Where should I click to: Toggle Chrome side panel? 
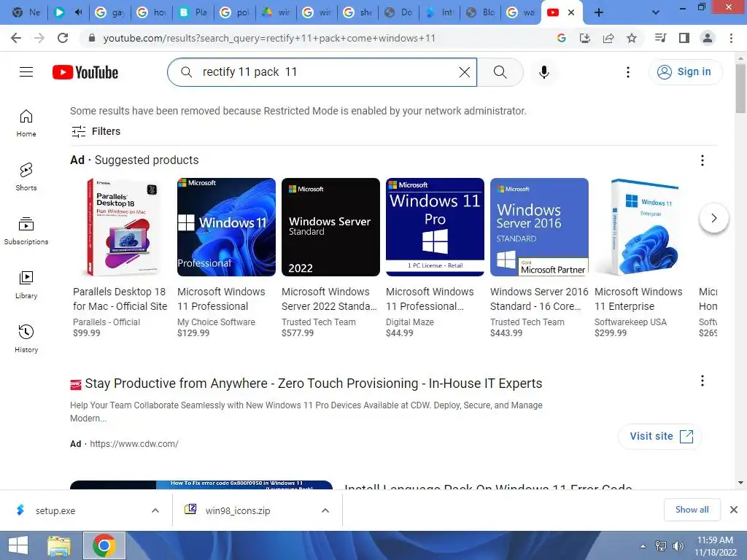(684, 38)
